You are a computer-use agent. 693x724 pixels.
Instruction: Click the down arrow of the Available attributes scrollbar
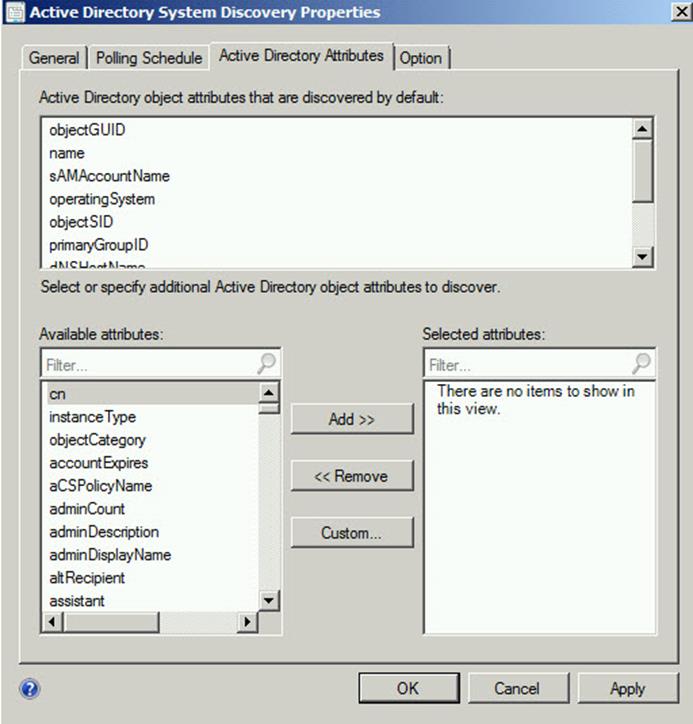(x=268, y=600)
